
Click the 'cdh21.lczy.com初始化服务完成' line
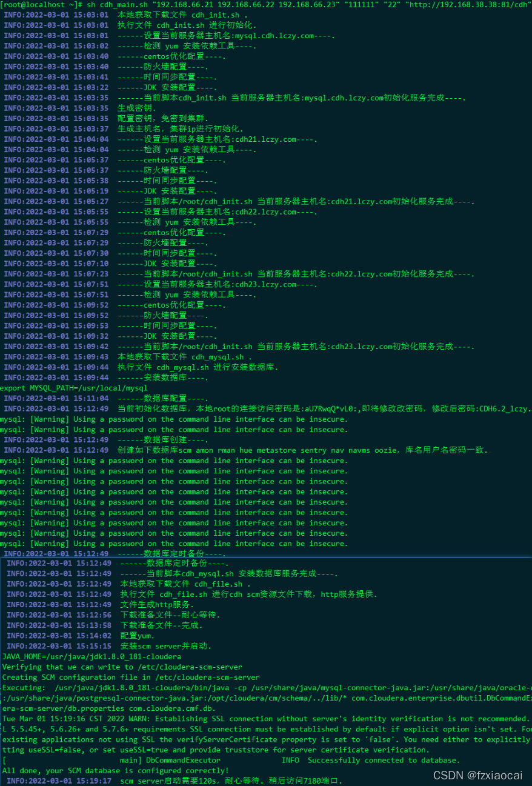point(239,201)
